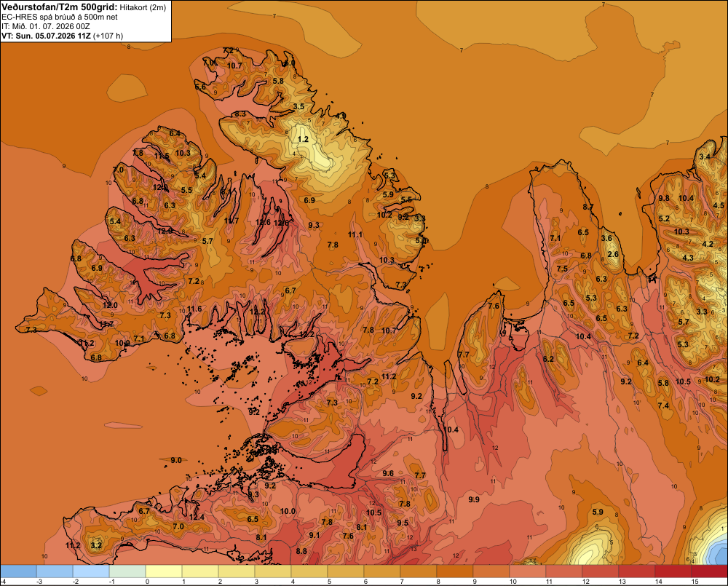728x586 pixels.
Task: Select the legend tick label -1
Action: coord(112,582)
